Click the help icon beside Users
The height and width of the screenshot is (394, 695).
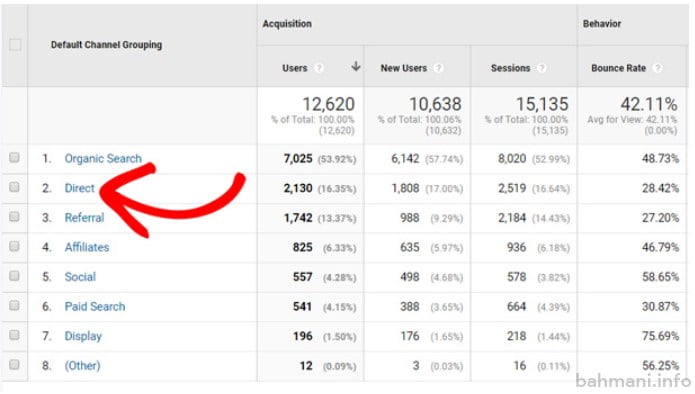[319, 68]
